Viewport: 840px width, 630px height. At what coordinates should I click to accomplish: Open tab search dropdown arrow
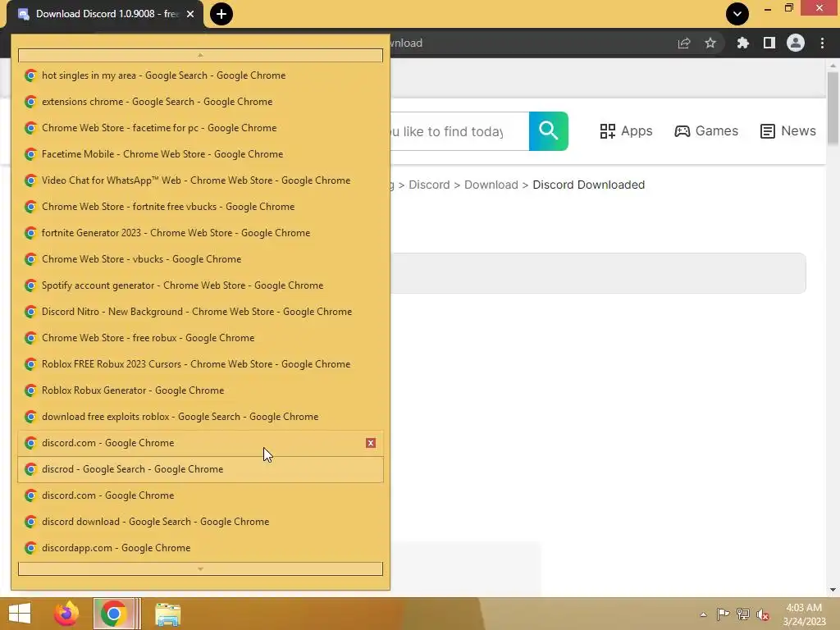click(737, 14)
